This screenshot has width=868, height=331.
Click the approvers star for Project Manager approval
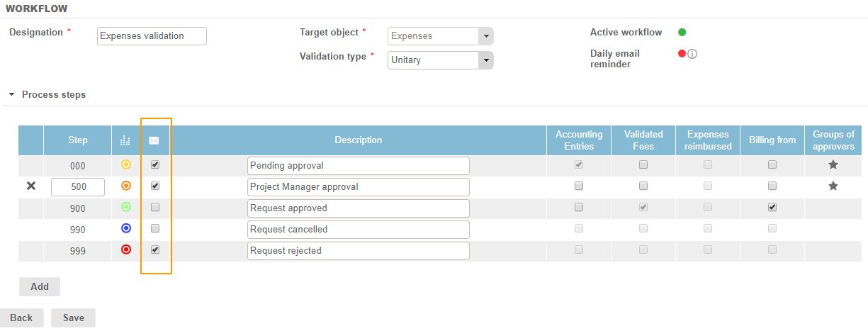[833, 186]
